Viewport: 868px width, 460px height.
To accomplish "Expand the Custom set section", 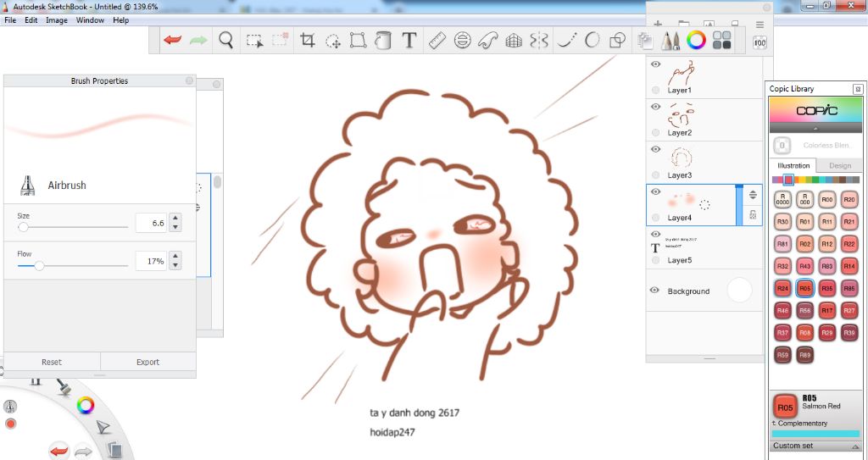I will pyautogui.click(x=815, y=446).
